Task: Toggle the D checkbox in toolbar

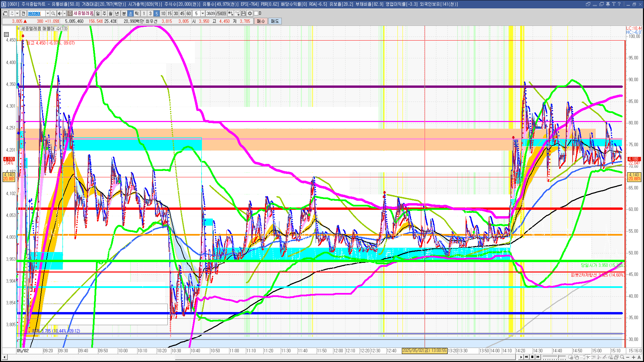Action: 256,13
